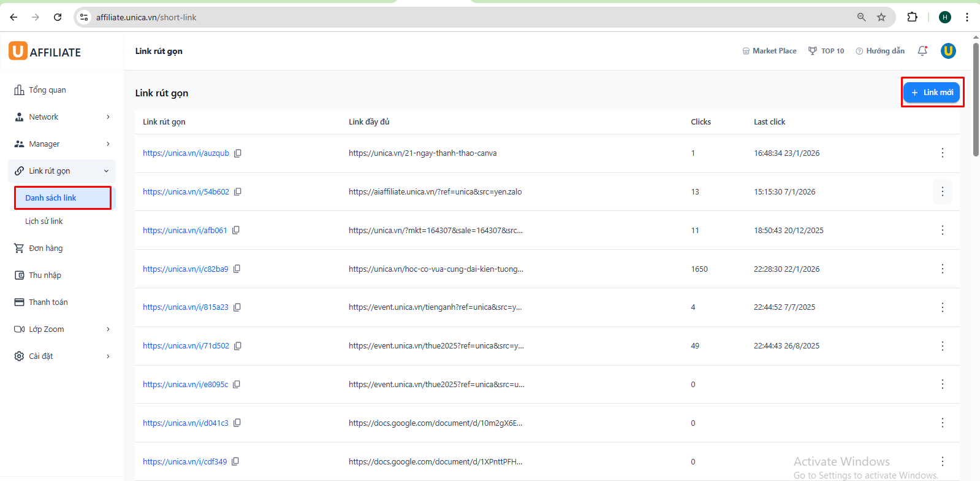Open the notifications bell
The width and height of the screenshot is (980, 481).
point(922,51)
